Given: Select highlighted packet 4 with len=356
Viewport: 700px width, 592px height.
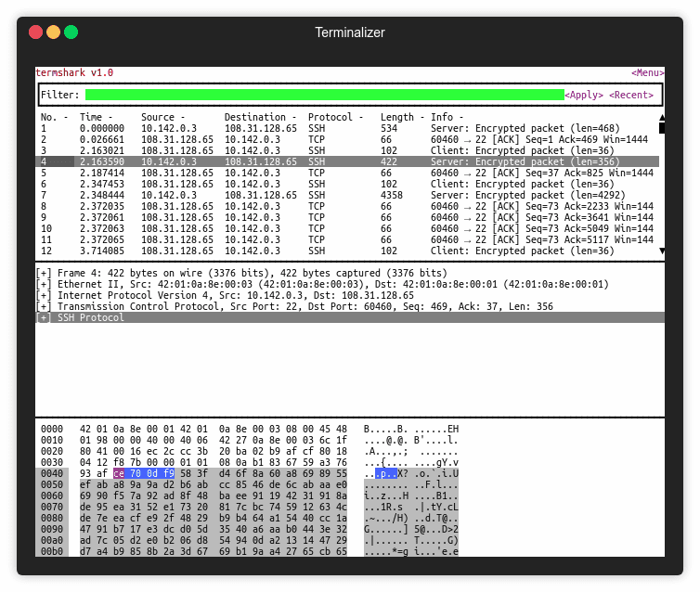Looking at the screenshot, I should coord(347,162).
